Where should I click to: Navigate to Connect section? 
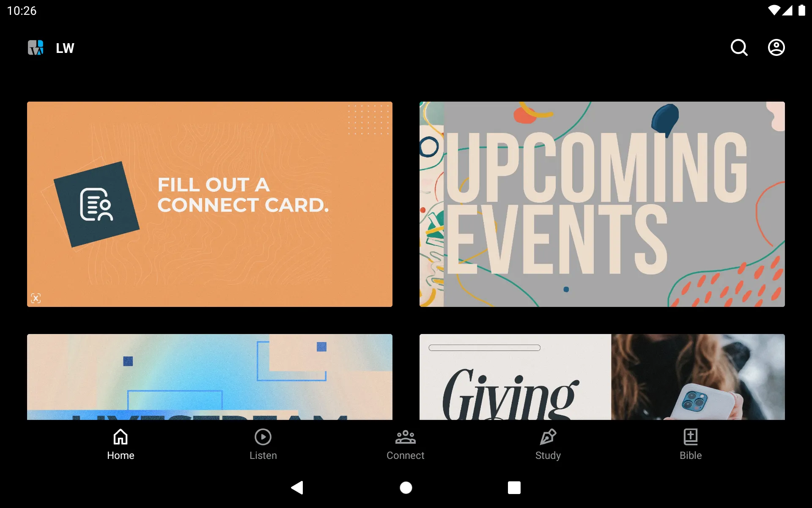pyautogui.click(x=406, y=444)
